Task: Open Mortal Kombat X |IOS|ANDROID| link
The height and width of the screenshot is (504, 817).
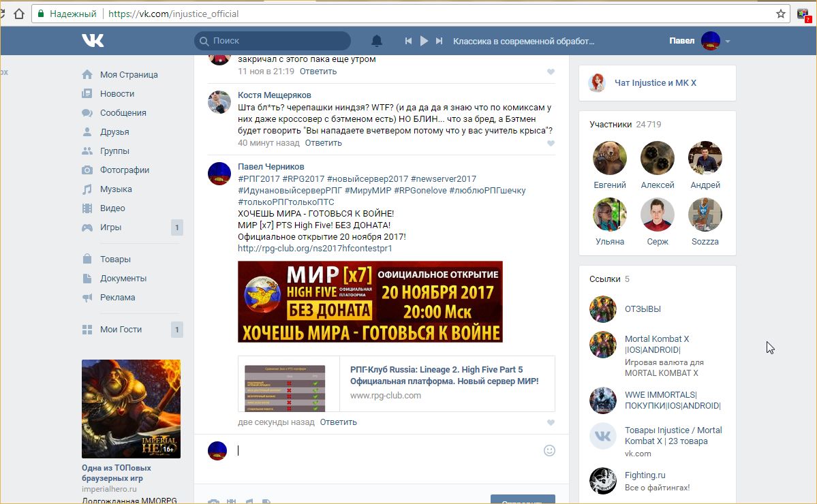Action: [656, 344]
